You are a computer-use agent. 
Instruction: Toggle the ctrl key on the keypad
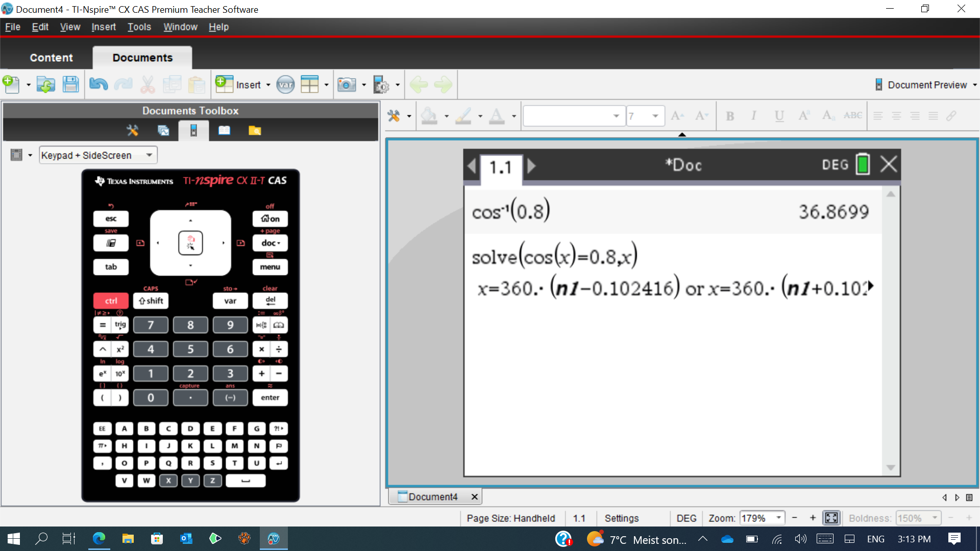[111, 300]
